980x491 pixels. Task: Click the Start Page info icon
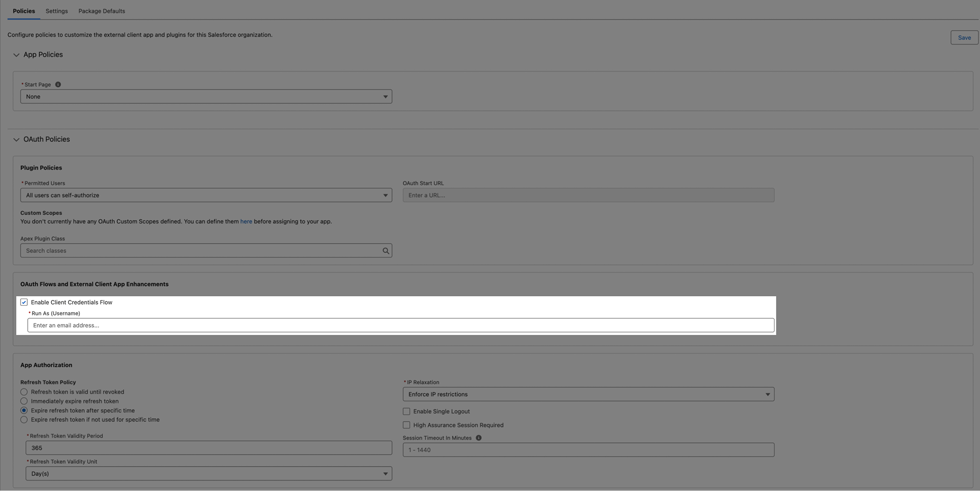[x=58, y=84]
